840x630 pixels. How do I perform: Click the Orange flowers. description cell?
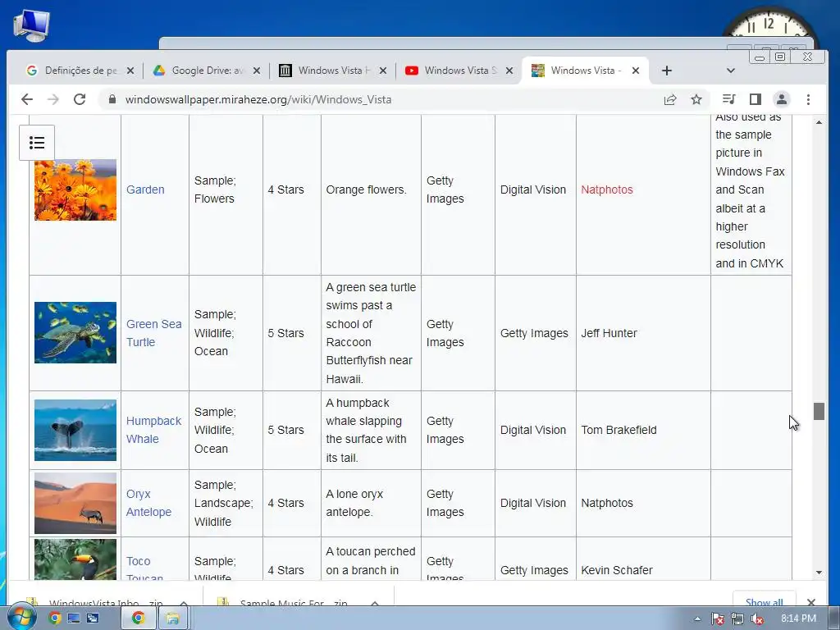pos(371,195)
